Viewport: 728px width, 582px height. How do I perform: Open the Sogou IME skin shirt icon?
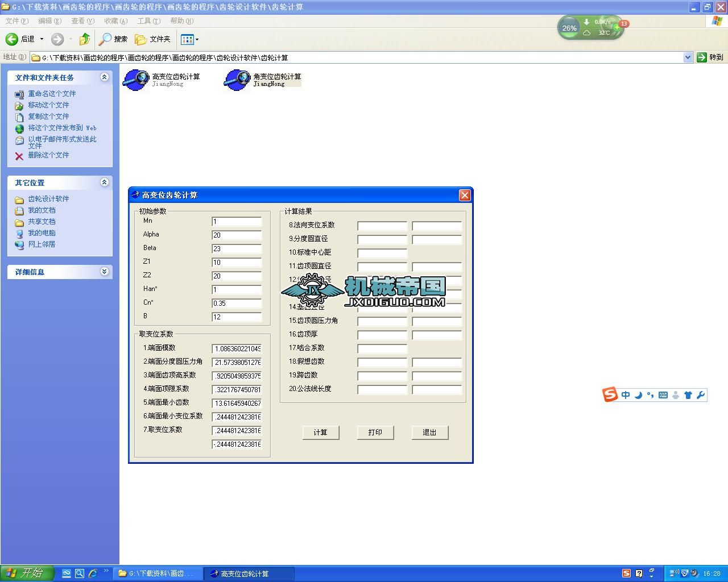(x=688, y=395)
